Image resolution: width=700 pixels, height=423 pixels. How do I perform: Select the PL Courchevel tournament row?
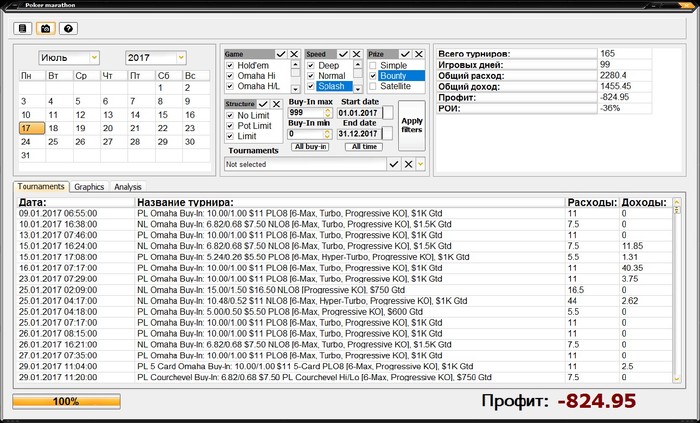tap(345, 377)
